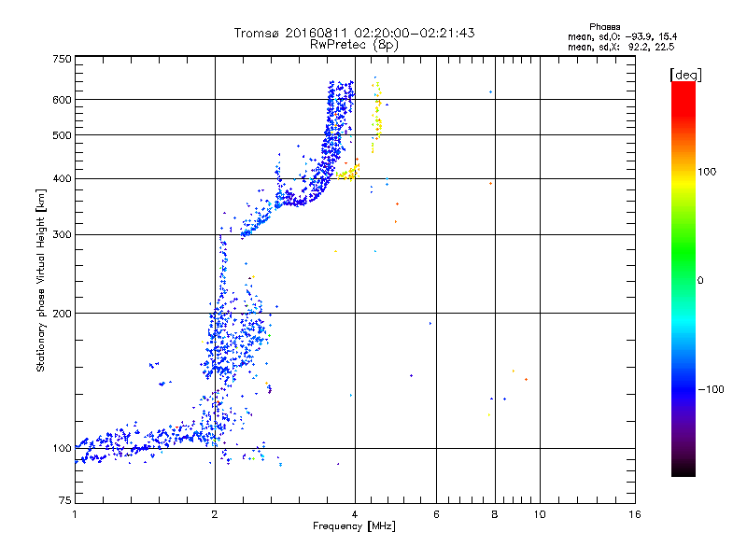The width and height of the screenshot is (747, 560).
Task: Click the yellow-orange X-mode trace near 400 km
Action: point(348,173)
